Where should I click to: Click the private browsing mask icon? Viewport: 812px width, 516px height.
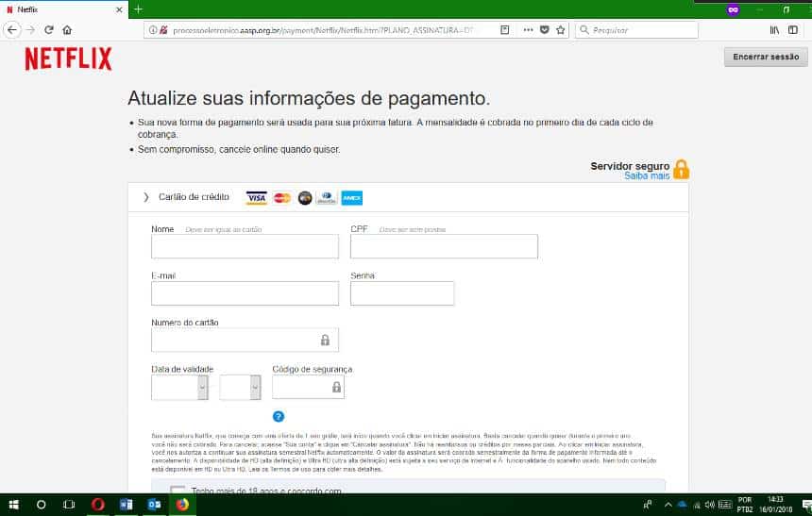tap(733, 9)
